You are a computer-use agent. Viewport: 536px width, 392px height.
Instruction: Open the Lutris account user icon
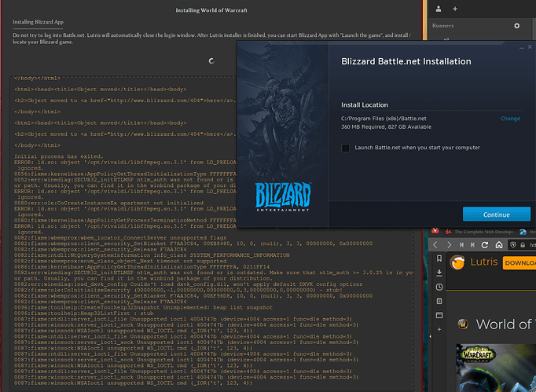point(439,9)
